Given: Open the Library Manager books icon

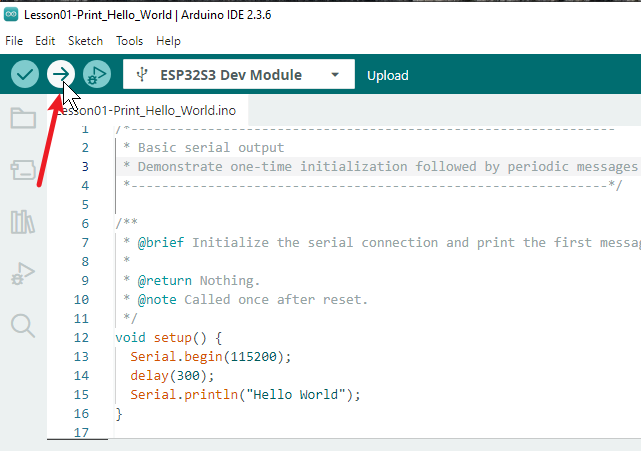Looking at the screenshot, I should pos(23,222).
